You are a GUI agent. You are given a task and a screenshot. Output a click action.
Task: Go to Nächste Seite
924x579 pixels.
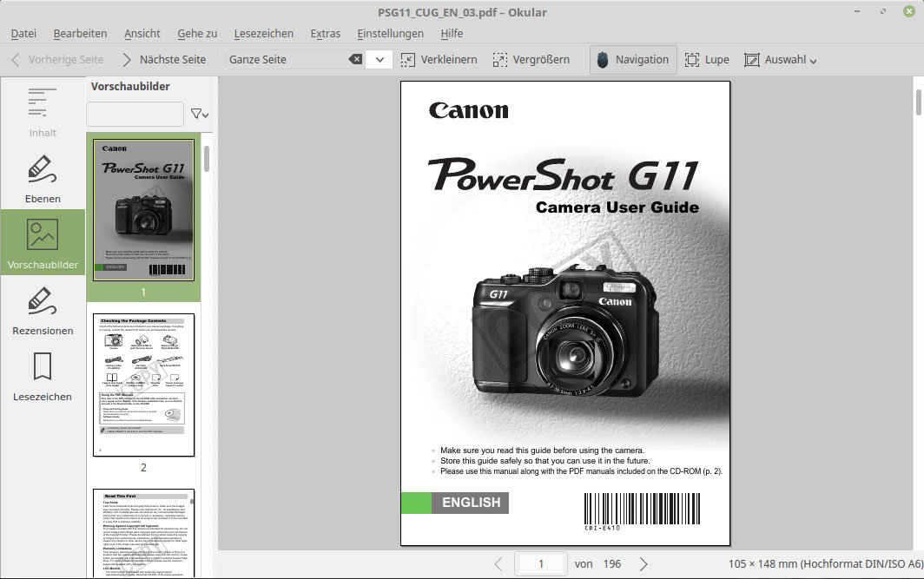[163, 60]
